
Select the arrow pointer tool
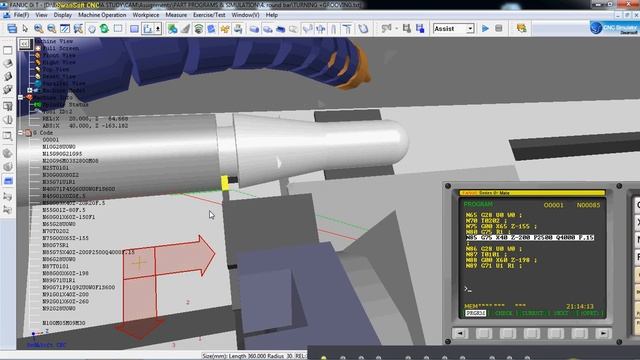[25, 29]
